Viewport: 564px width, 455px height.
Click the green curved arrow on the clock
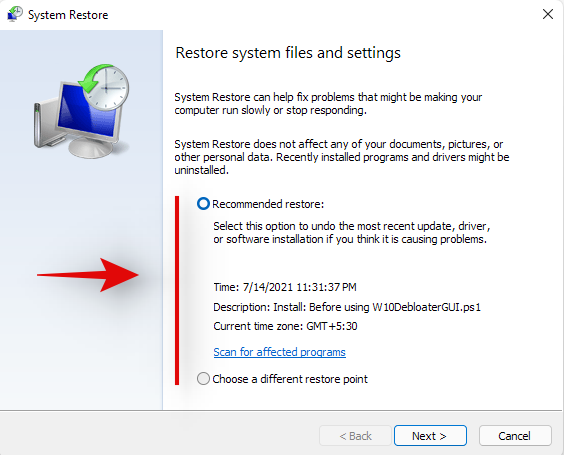[92, 78]
